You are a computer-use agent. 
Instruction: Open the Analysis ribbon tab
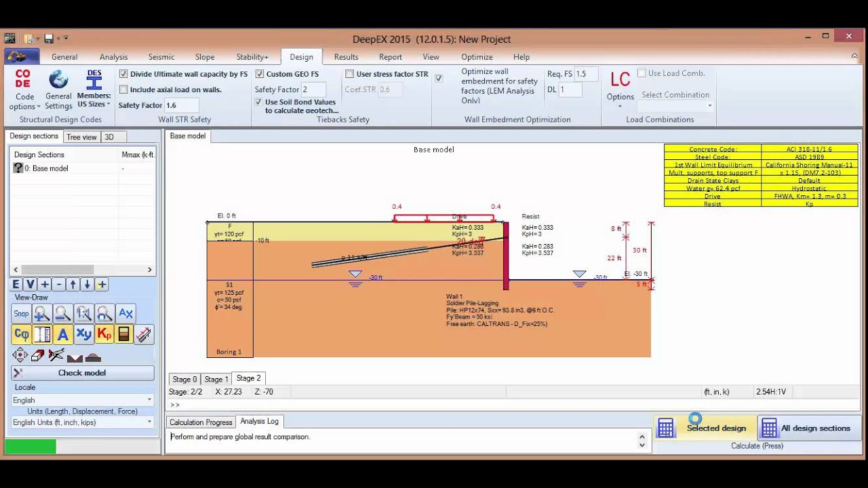(x=113, y=57)
